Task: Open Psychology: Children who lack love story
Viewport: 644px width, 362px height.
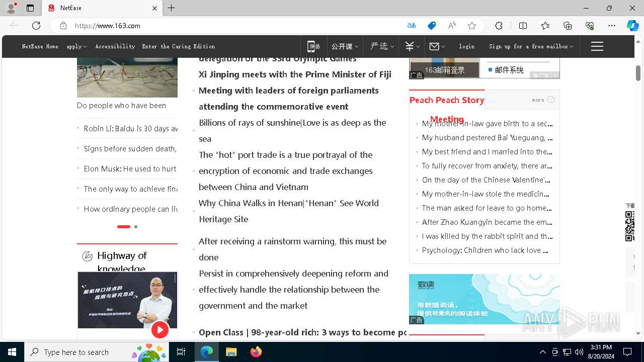Action: (x=485, y=250)
